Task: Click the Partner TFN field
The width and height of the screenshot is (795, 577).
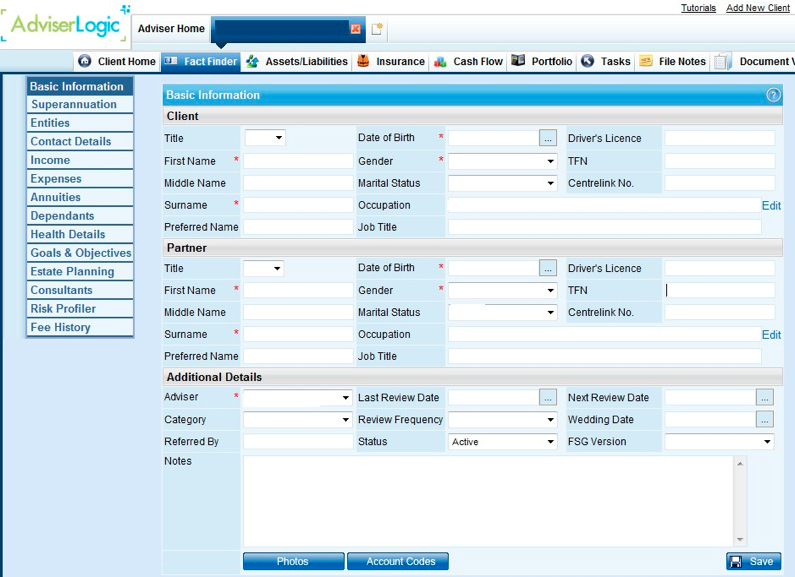Action: click(720, 290)
